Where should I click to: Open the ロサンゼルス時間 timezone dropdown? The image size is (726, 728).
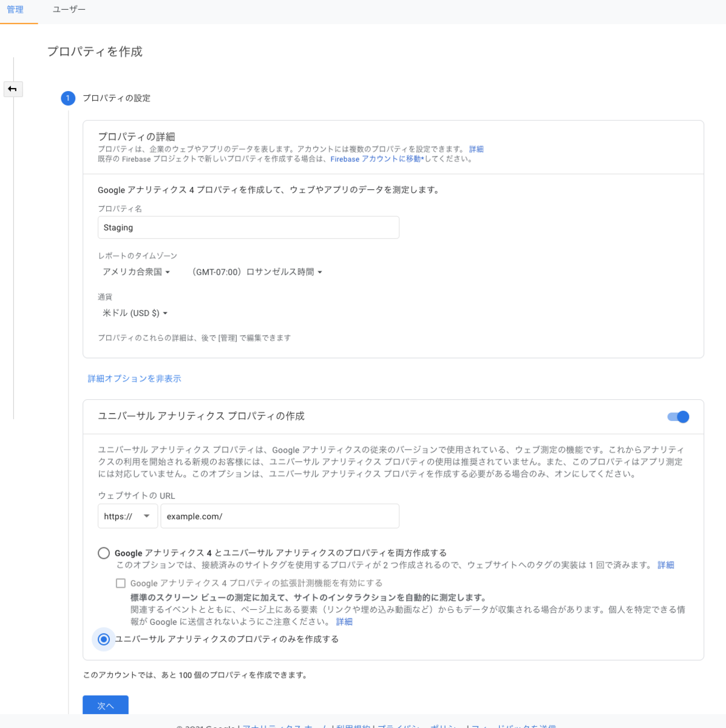click(x=256, y=272)
